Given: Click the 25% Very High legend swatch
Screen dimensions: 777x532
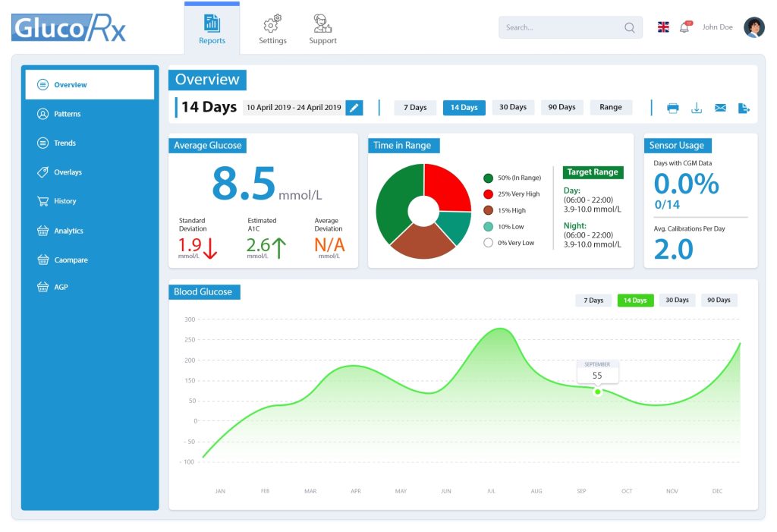Looking at the screenshot, I should (x=488, y=194).
